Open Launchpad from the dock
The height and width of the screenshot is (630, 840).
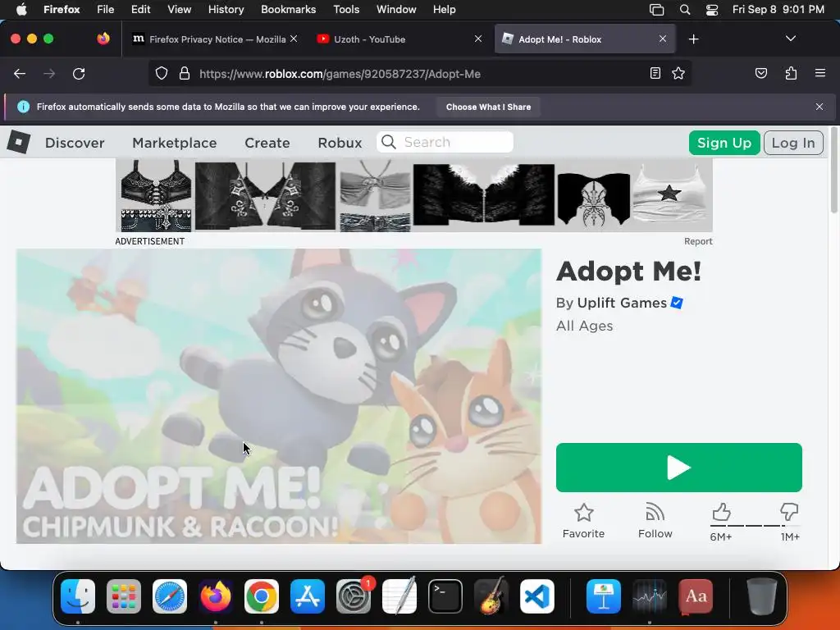[x=124, y=596]
